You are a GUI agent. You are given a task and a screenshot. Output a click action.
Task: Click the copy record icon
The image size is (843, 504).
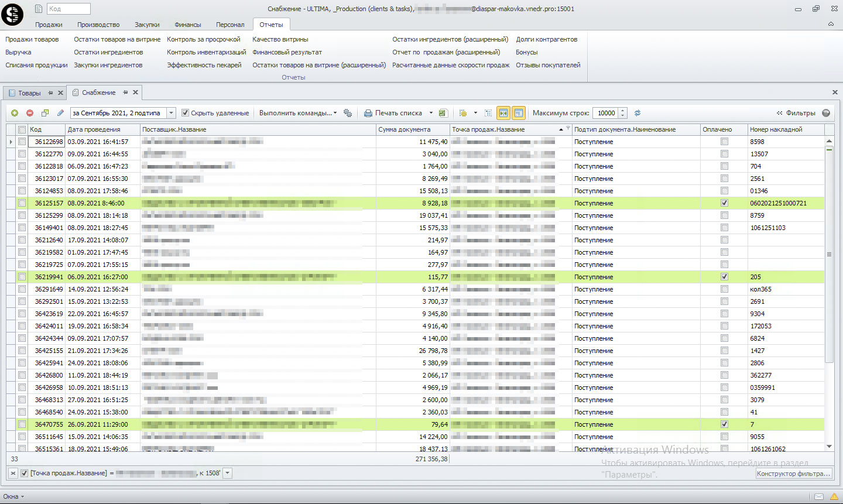point(45,113)
